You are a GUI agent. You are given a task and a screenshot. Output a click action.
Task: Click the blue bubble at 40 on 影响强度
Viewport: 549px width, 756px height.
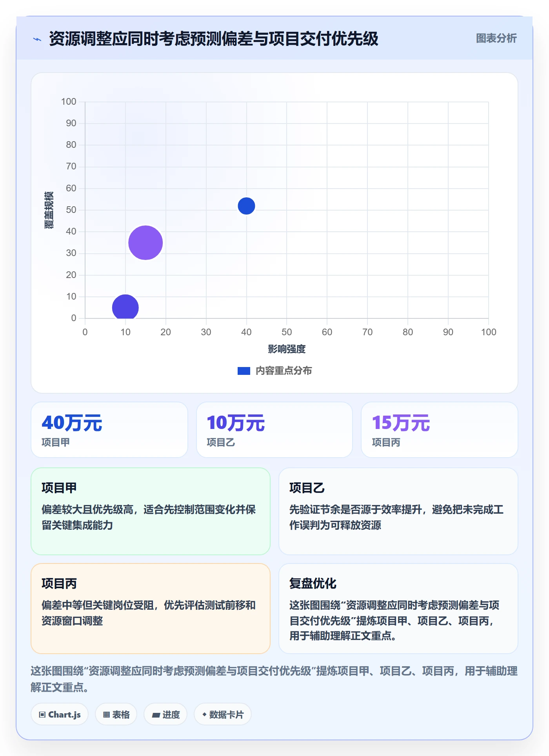246,206
